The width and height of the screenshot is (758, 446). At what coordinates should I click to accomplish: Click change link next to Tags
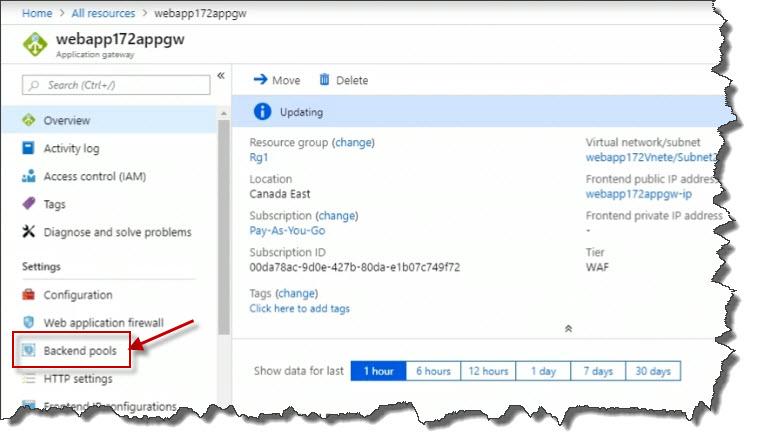tap(297, 293)
